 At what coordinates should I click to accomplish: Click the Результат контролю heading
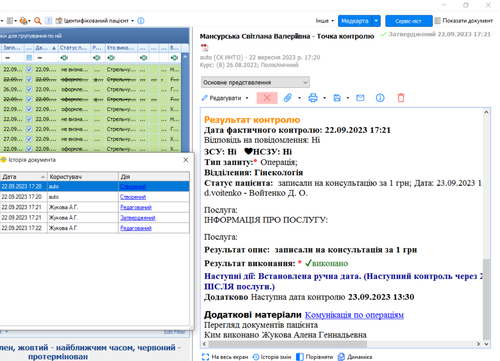(252, 120)
